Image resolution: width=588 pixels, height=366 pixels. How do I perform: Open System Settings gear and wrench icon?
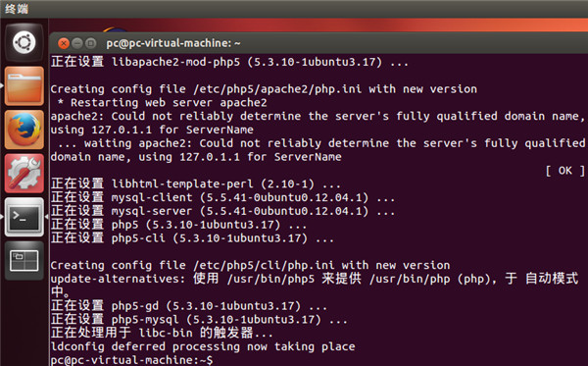click(24, 173)
